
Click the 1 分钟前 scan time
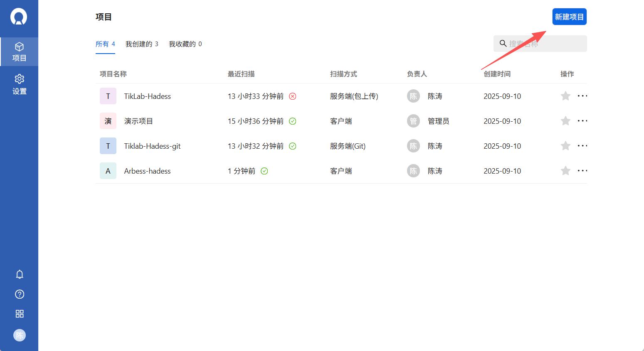tap(242, 171)
